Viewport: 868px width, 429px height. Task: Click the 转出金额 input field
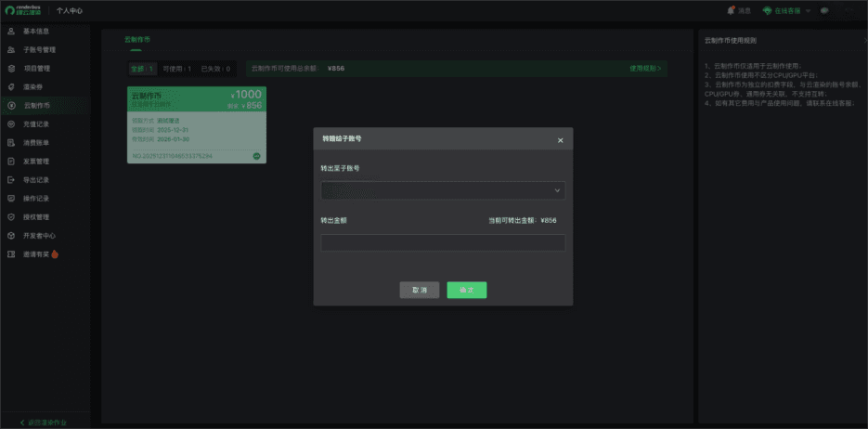pyautogui.click(x=442, y=242)
